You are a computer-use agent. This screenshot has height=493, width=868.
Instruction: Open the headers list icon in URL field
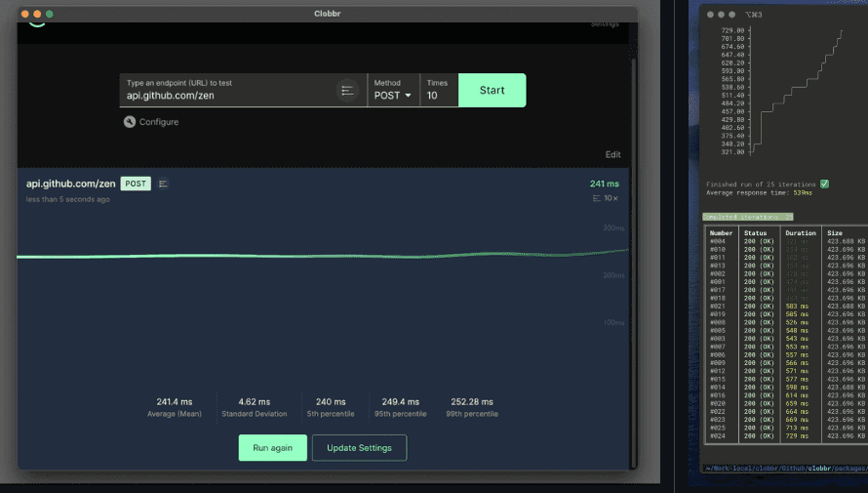(347, 90)
